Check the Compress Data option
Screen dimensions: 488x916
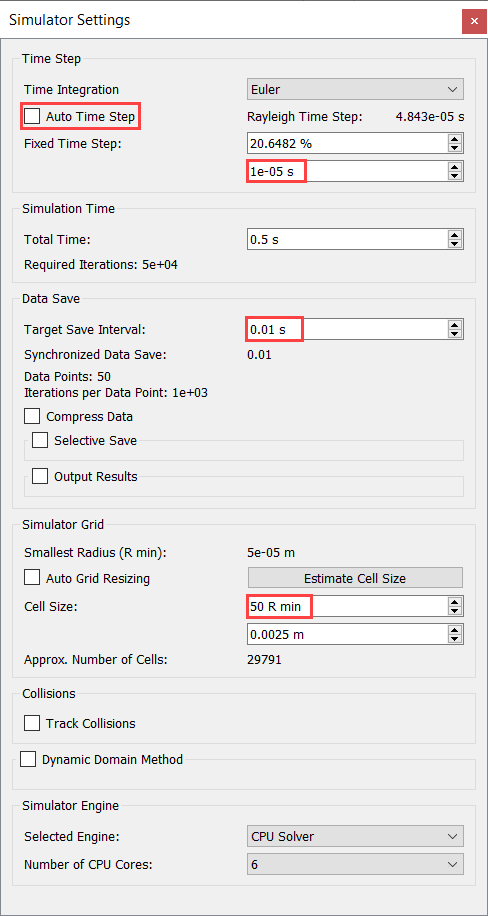click(32, 417)
